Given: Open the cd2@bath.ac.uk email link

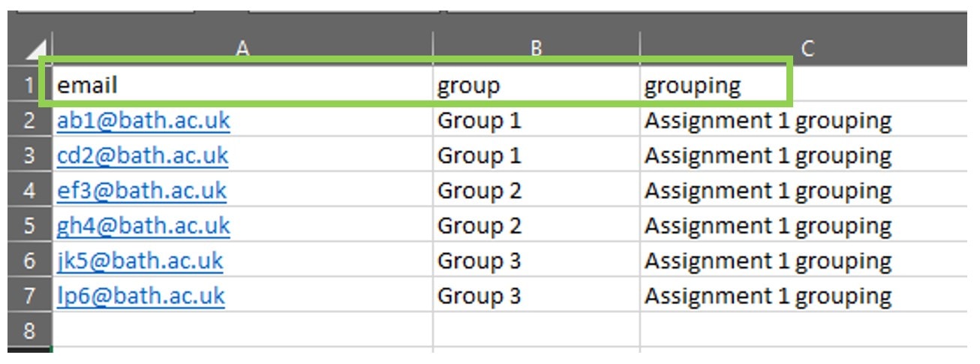Looking at the screenshot, I should pos(143,156).
